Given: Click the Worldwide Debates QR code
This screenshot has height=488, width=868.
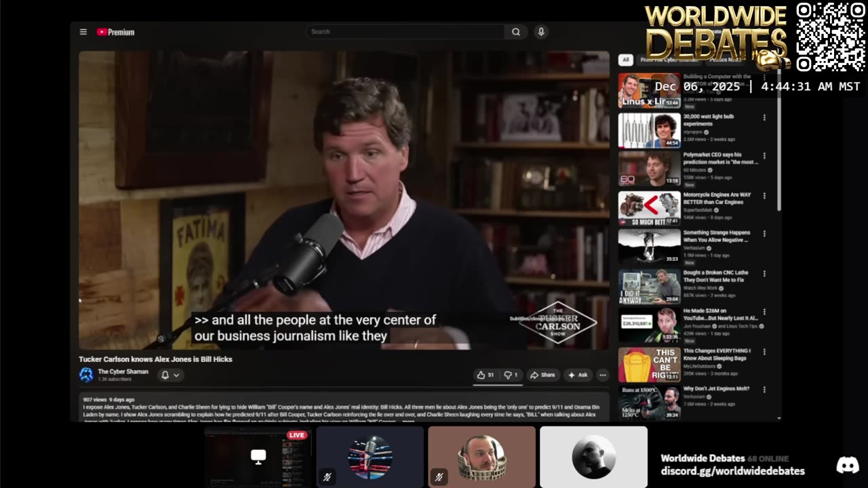Looking at the screenshot, I should [831, 37].
